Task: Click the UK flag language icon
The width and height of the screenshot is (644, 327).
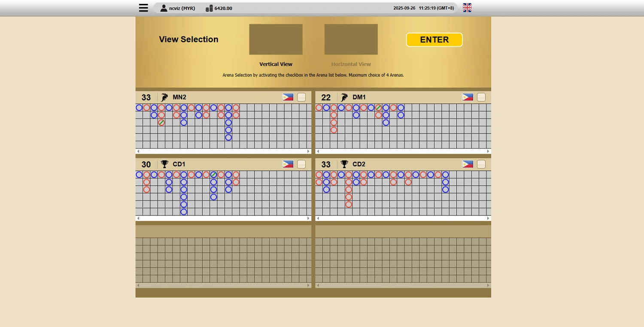Action: click(467, 8)
